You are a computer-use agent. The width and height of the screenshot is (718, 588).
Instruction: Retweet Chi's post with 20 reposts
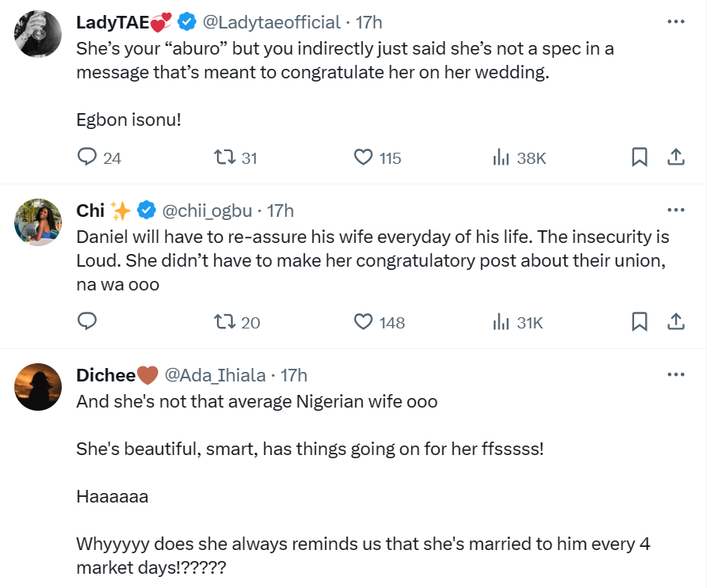tap(226, 321)
